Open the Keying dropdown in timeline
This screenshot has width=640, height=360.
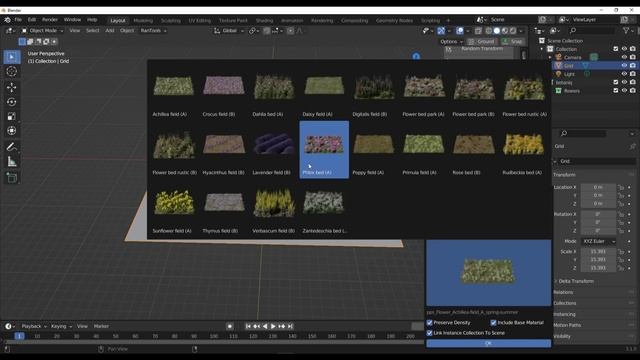[61, 326]
